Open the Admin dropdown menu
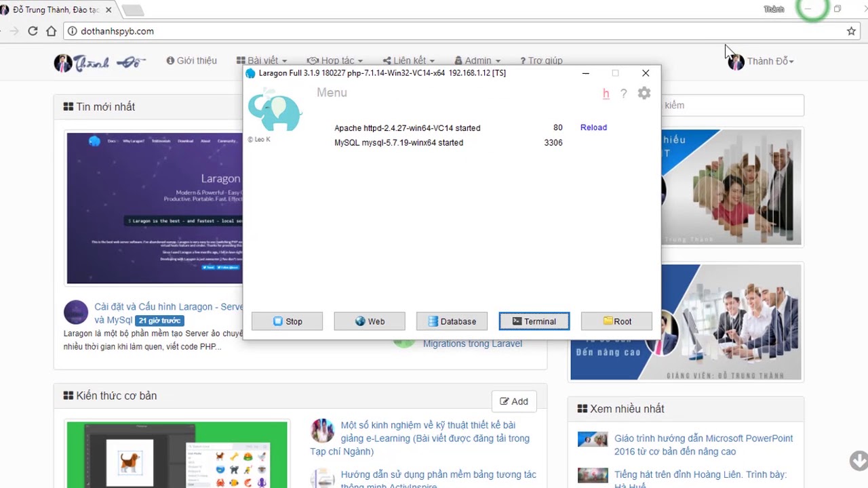The image size is (868, 488). (x=477, y=61)
